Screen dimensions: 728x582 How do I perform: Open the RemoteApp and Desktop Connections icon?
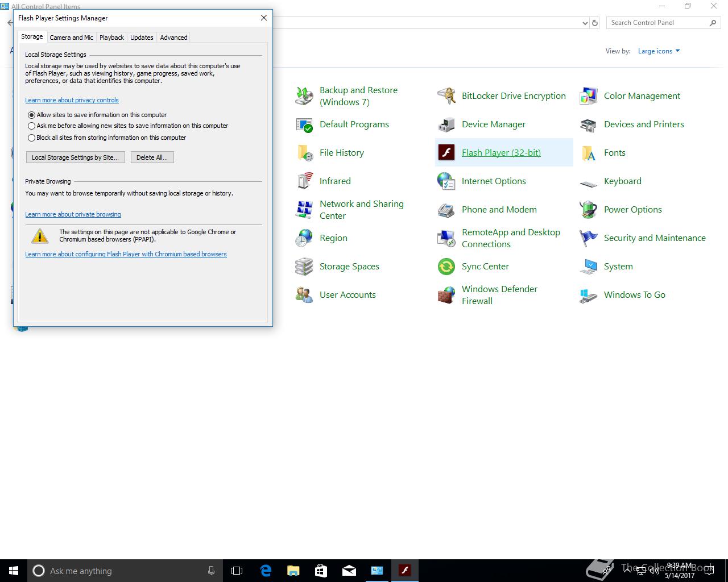(x=446, y=238)
